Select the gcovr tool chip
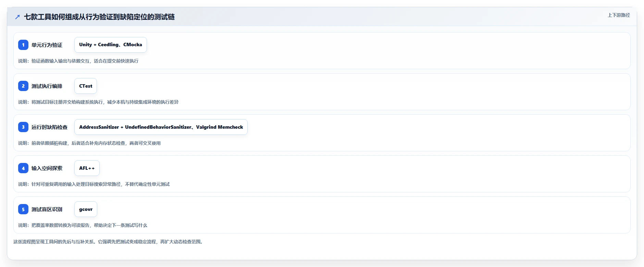This screenshot has width=644, height=267. (86, 209)
